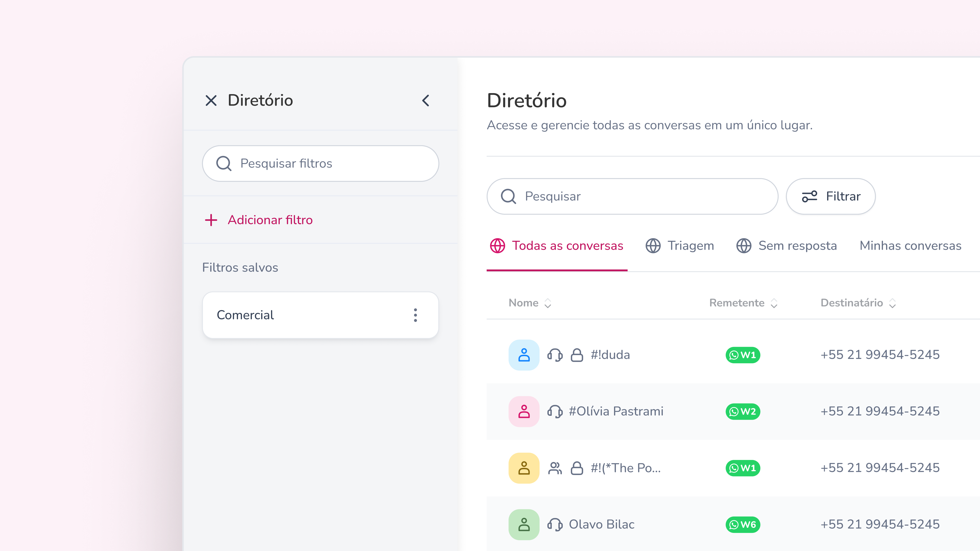980x551 pixels.
Task: Open the three-dot menu on Comercial filter
Action: point(415,315)
